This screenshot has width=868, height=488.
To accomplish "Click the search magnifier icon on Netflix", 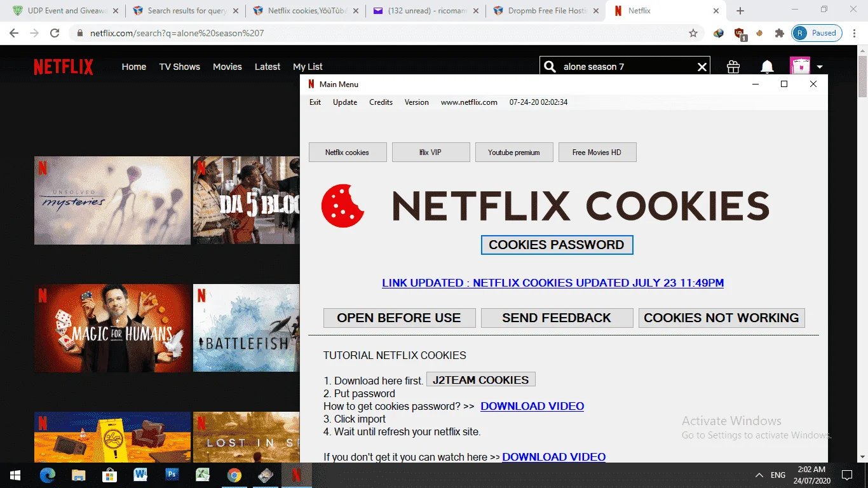I will 550,67.
